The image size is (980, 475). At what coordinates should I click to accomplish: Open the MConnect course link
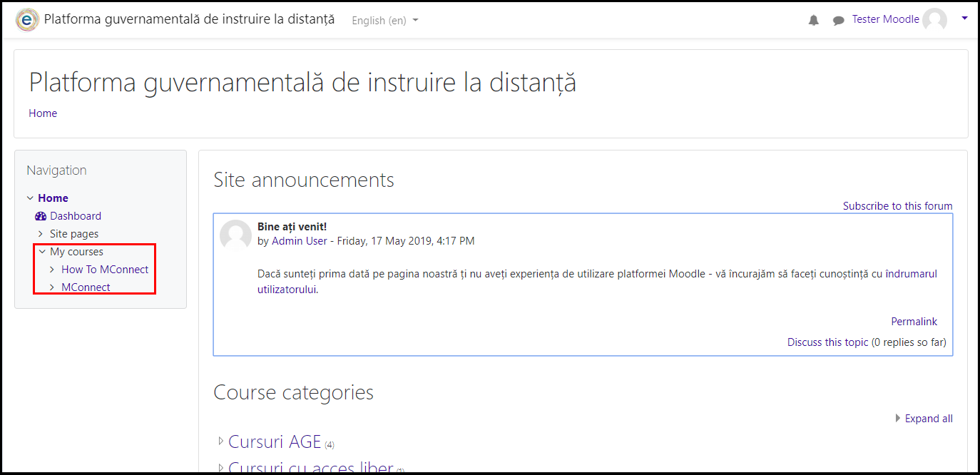(x=86, y=287)
